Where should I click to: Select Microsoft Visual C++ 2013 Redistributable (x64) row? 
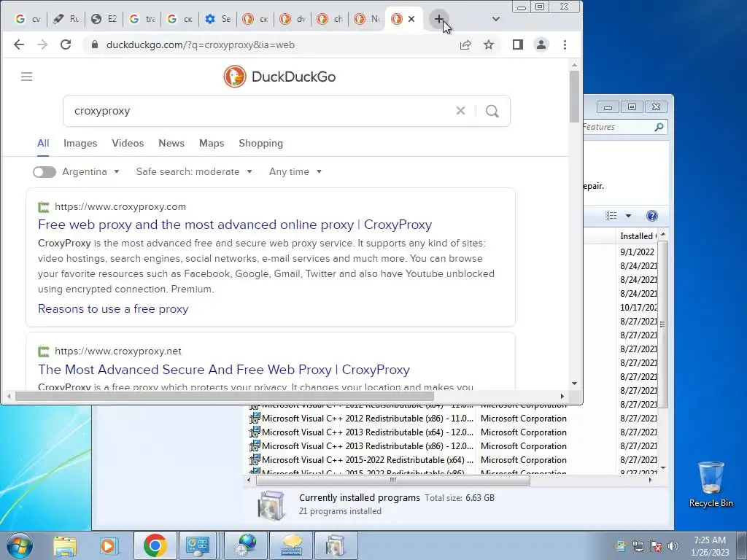coord(452,432)
